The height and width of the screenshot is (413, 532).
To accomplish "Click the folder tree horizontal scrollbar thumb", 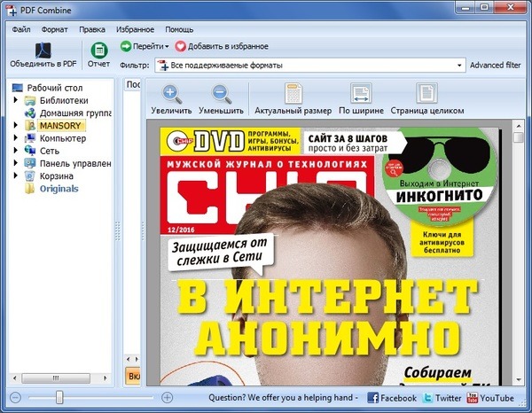I will tap(56, 378).
